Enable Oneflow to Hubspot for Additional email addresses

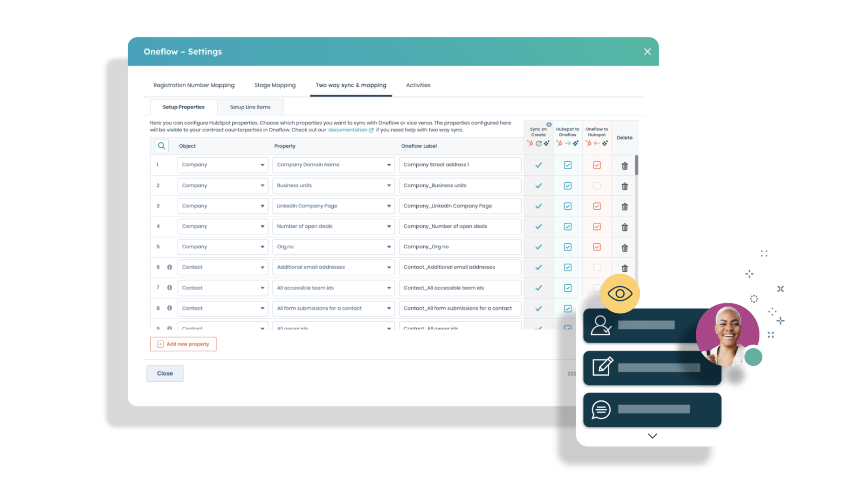(x=597, y=268)
